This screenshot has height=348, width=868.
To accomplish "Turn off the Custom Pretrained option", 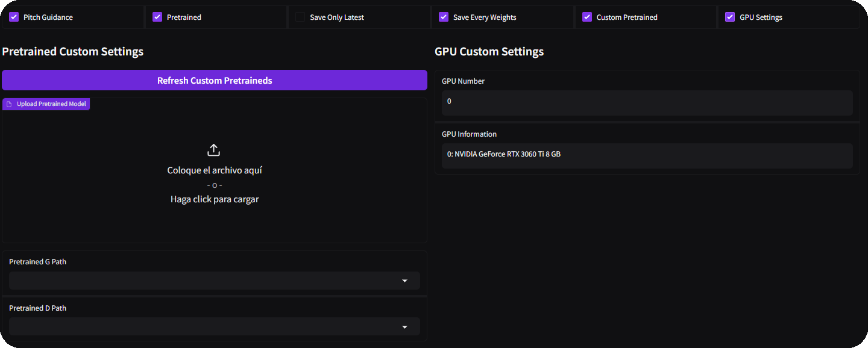I will 587,17.
